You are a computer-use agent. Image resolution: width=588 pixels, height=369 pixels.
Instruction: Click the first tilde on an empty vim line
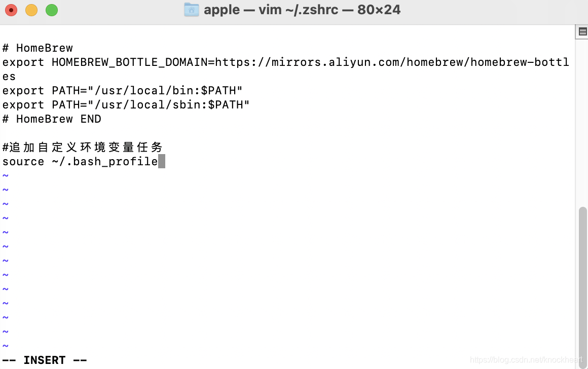click(x=5, y=175)
